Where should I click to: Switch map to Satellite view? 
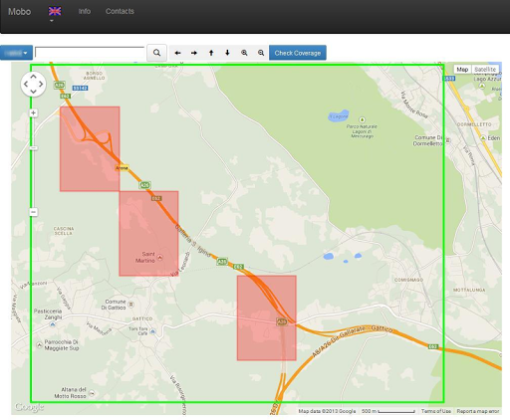point(485,70)
